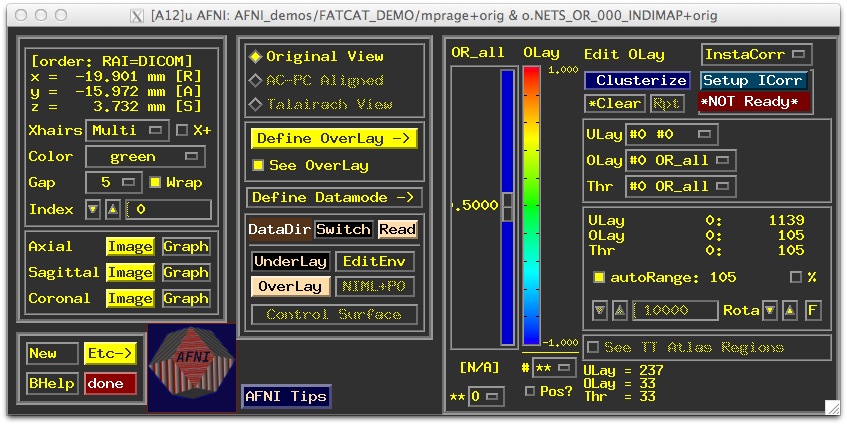The width and height of the screenshot is (847, 425).
Task: Click the New controller button
Action: (52, 354)
